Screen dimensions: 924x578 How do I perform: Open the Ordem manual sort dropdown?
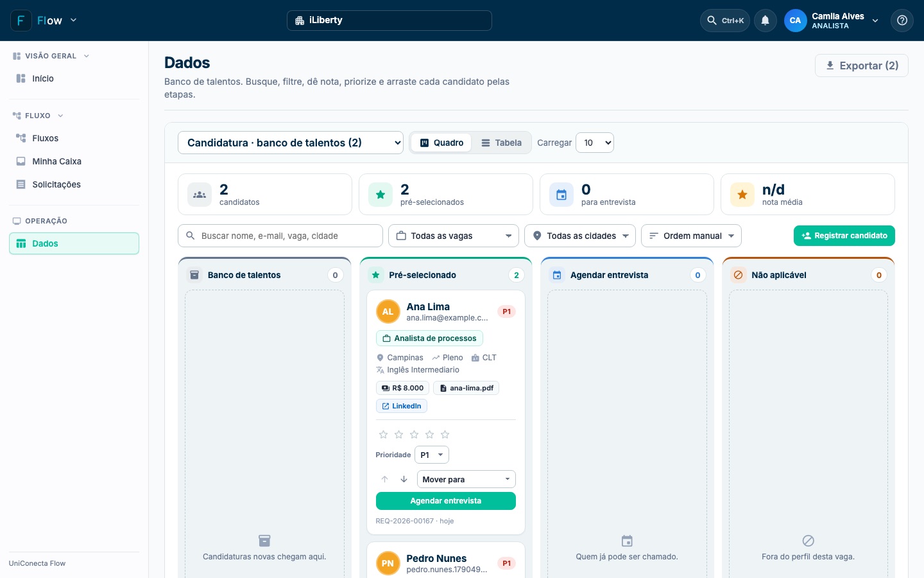[692, 236]
